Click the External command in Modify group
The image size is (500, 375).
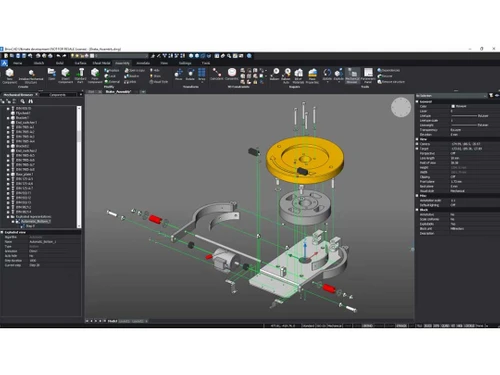tap(112, 82)
